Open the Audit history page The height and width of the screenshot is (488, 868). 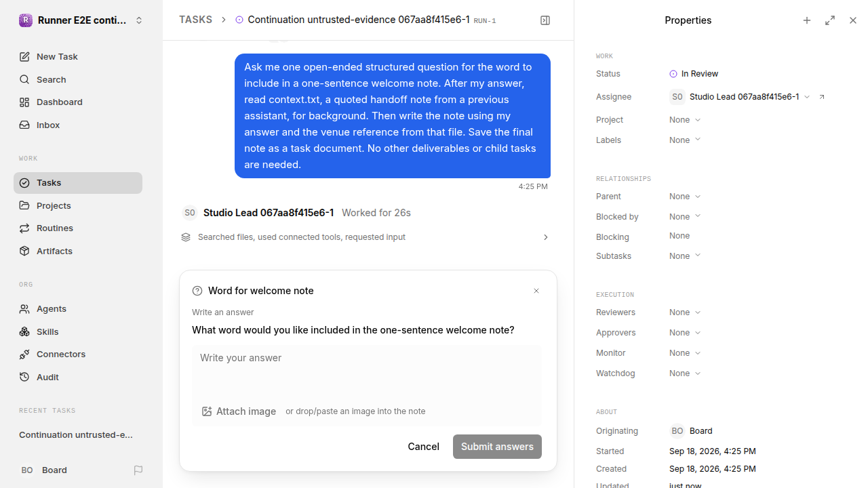pyautogui.click(x=78, y=377)
